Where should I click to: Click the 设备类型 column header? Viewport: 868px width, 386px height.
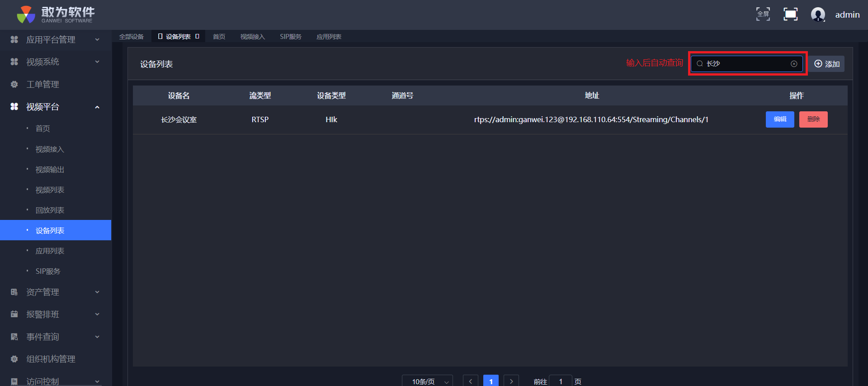click(331, 96)
